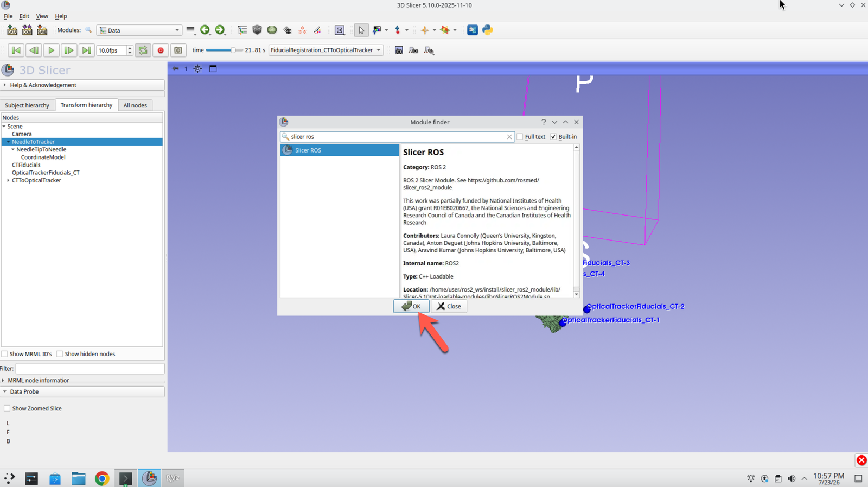The image size is (868, 487).
Task: Switch to All nodes tab
Action: tap(135, 105)
